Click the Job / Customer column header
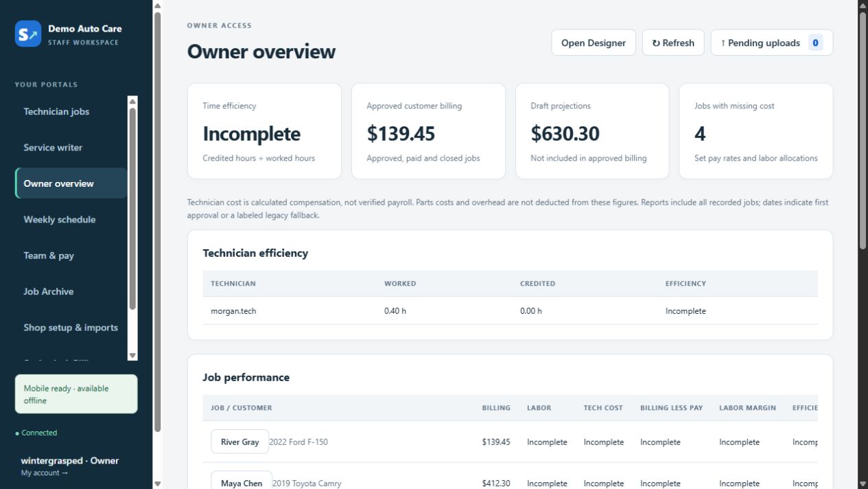This screenshot has width=868, height=489. click(242, 408)
